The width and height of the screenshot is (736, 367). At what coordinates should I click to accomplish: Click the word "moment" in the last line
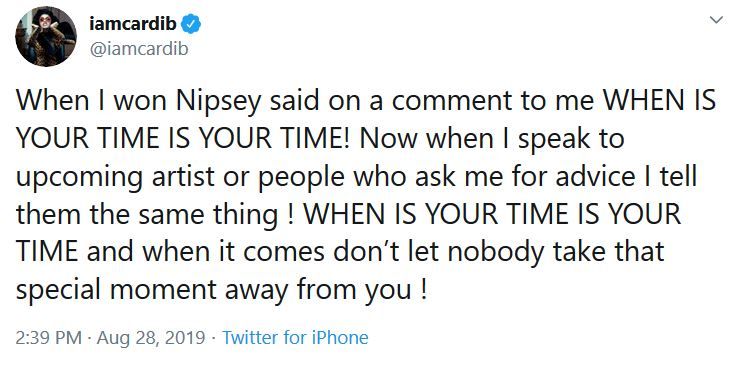(x=163, y=291)
